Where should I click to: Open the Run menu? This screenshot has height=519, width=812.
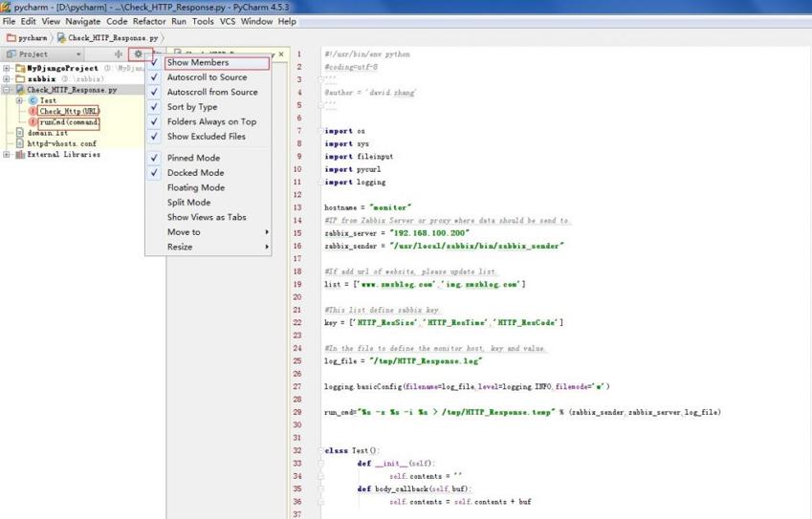(x=179, y=21)
